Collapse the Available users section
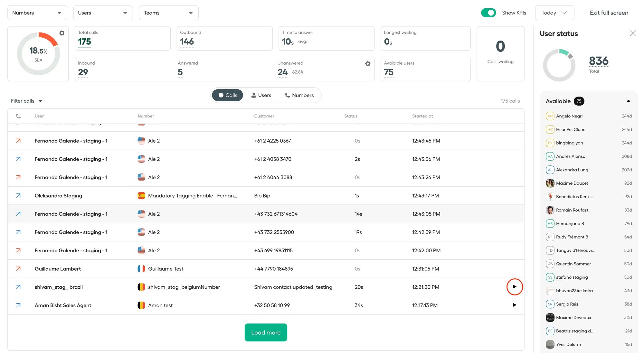The image size is (644, 353). [629, 101]
